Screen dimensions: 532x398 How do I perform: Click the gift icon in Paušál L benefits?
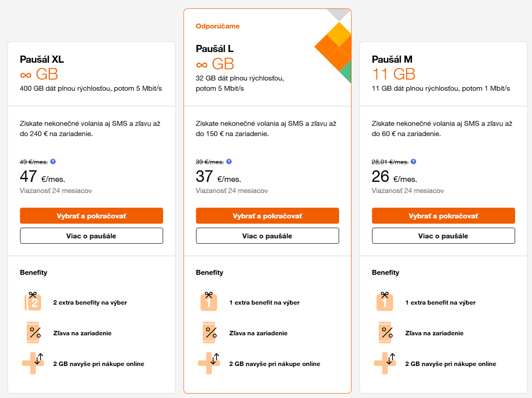(x=208, y=302)
